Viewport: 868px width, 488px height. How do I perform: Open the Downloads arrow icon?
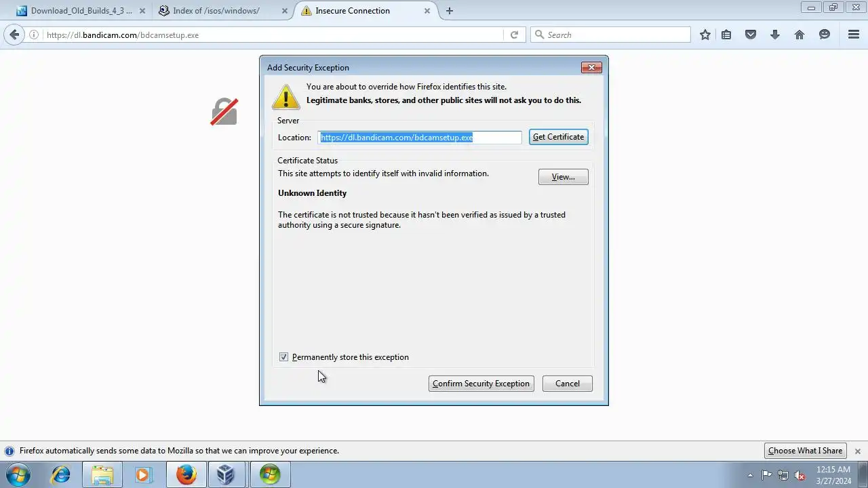point(775,35)
